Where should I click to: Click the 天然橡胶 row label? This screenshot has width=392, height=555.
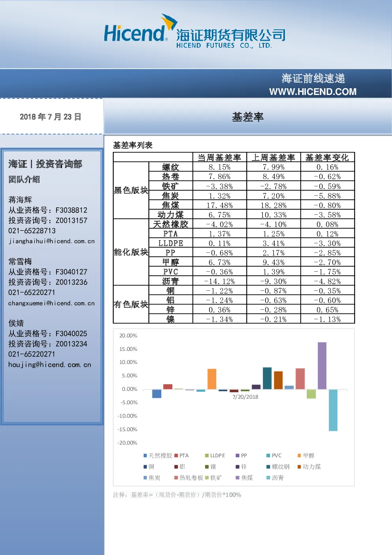click(x=171, y=224)
